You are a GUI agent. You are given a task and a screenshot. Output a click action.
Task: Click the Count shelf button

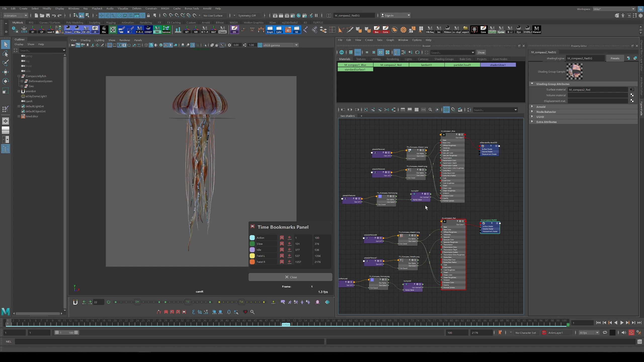(x=223, y=29)
